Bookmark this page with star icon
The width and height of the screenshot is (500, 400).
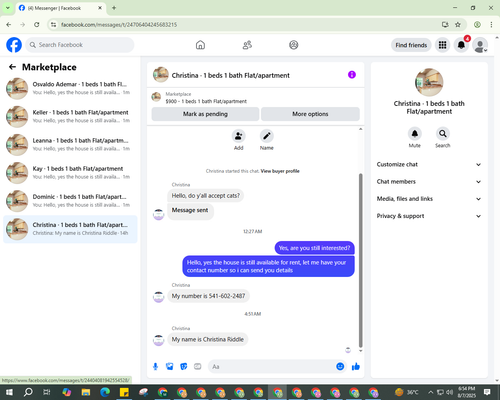pos(458,25)
